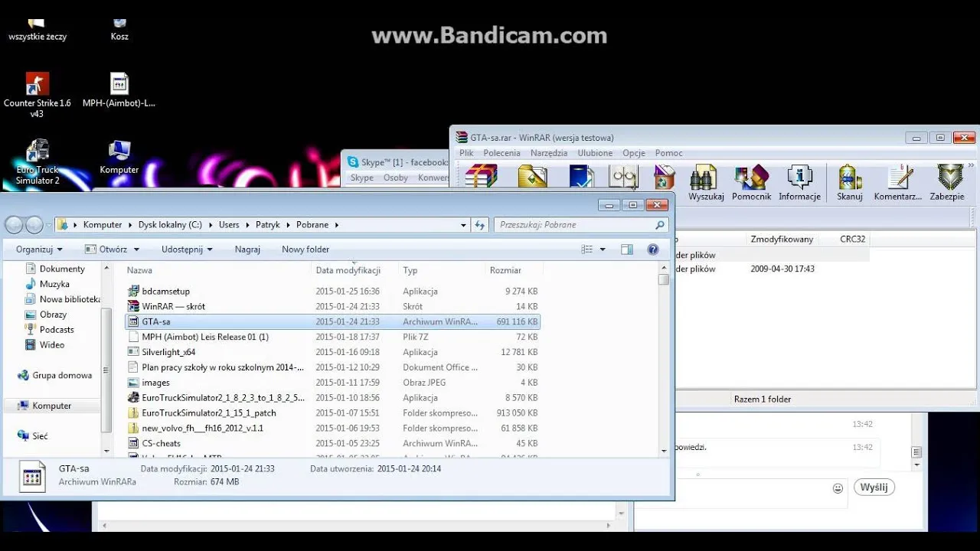This screenshot has height=551, width=980.
Task: Show archive Informacje in WinRAR
Action: point(799,177)
